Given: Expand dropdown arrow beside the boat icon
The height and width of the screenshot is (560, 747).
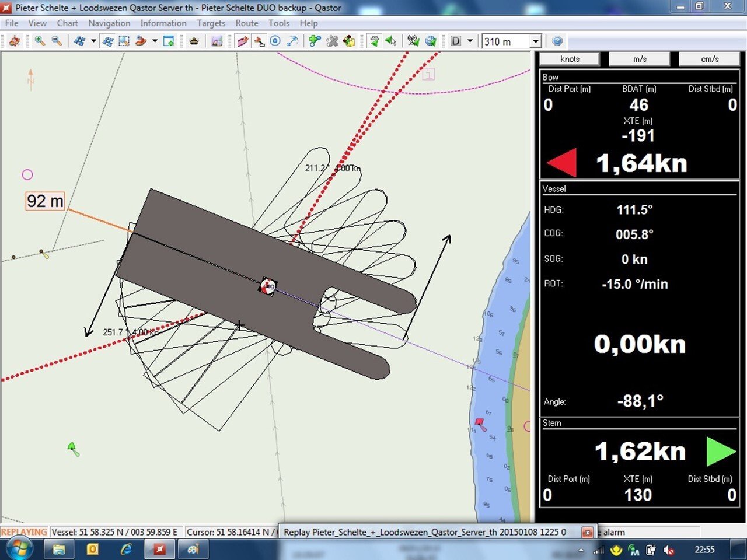Looking at the screenshot, I should (155, 41).
